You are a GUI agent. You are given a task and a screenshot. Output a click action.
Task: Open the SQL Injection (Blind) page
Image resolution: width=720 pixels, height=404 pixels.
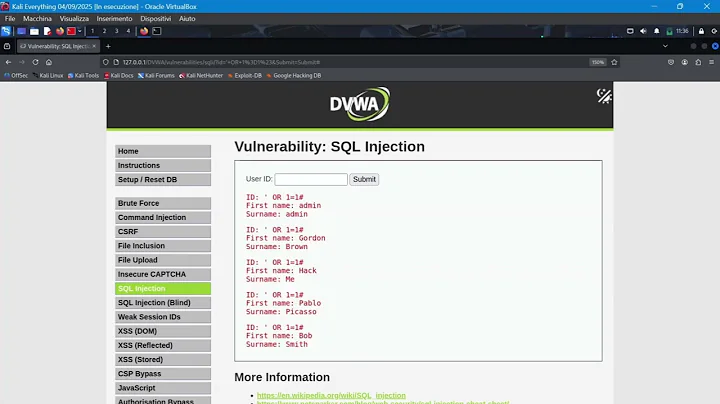coord(163,303)
